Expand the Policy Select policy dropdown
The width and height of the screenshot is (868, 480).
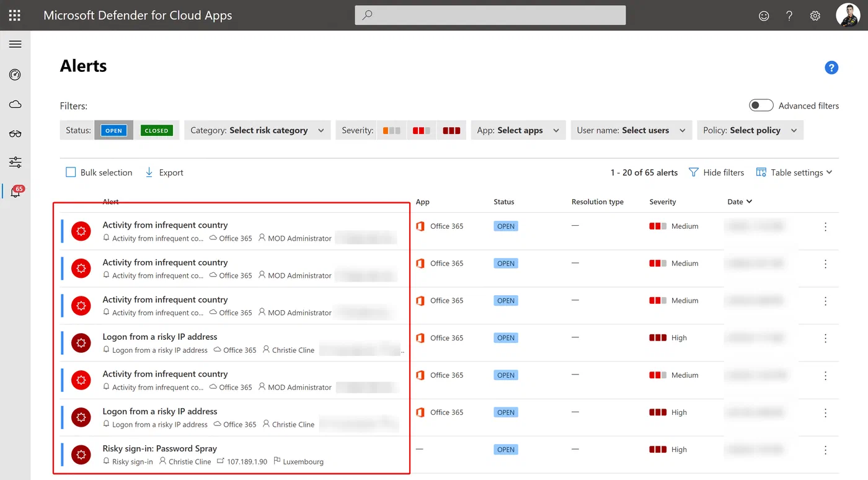point(750,130)
